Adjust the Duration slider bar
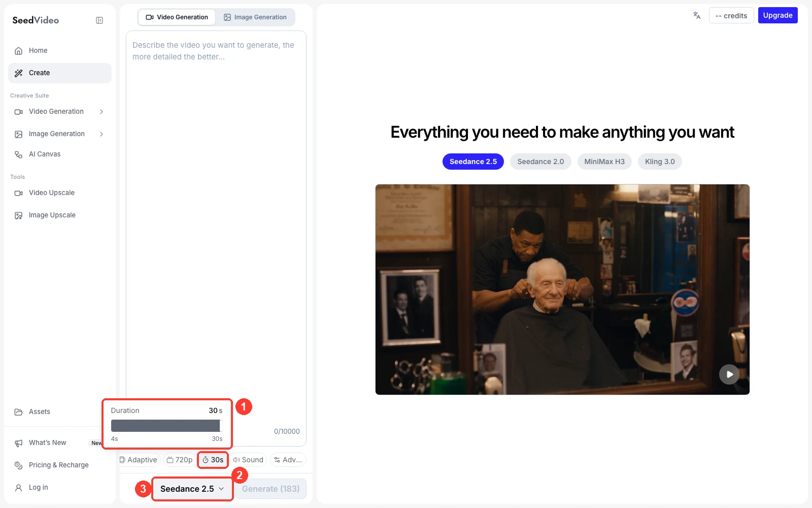Viewport: 812px width, 508px height. pos(166,426)
